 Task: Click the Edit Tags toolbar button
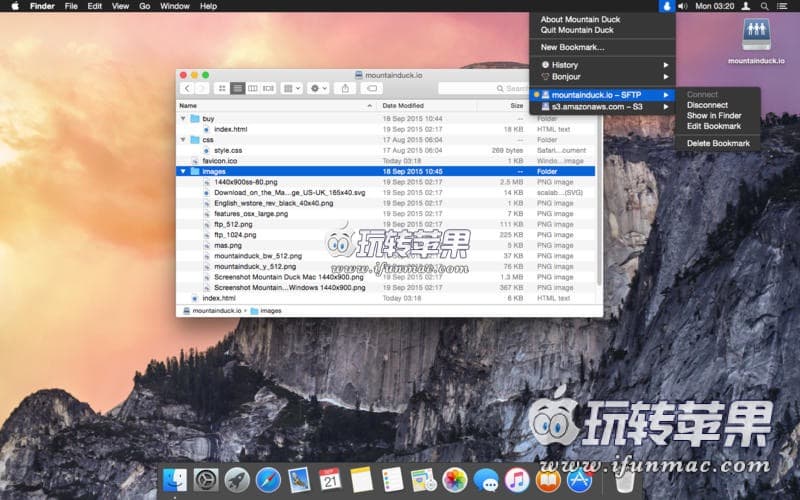pyautogui.click(x=372, y=88)
